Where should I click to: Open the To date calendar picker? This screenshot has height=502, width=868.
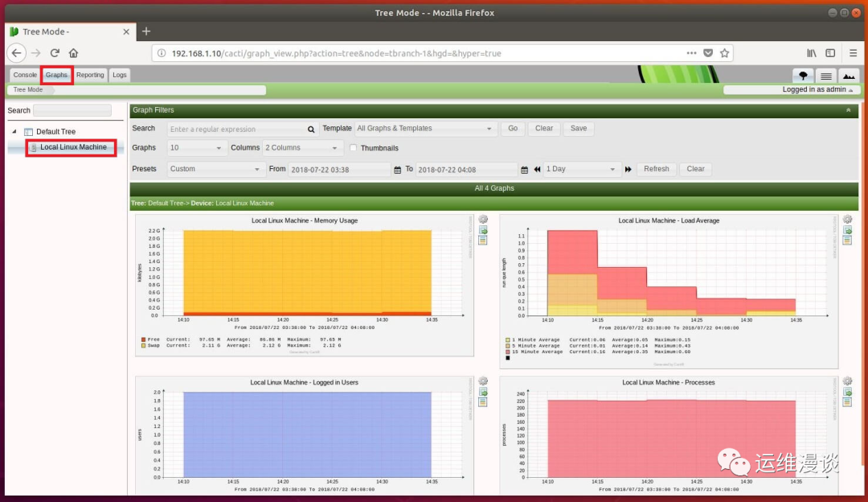[524, 170]
